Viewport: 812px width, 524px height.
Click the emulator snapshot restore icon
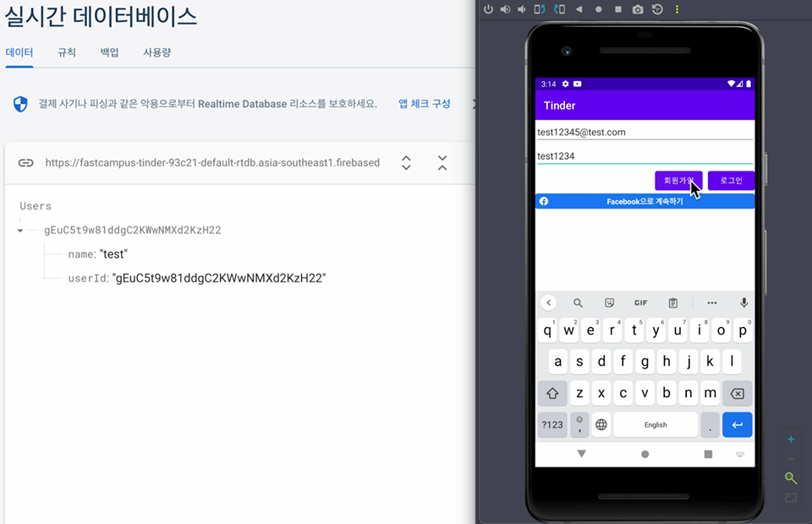pos(658,9)
